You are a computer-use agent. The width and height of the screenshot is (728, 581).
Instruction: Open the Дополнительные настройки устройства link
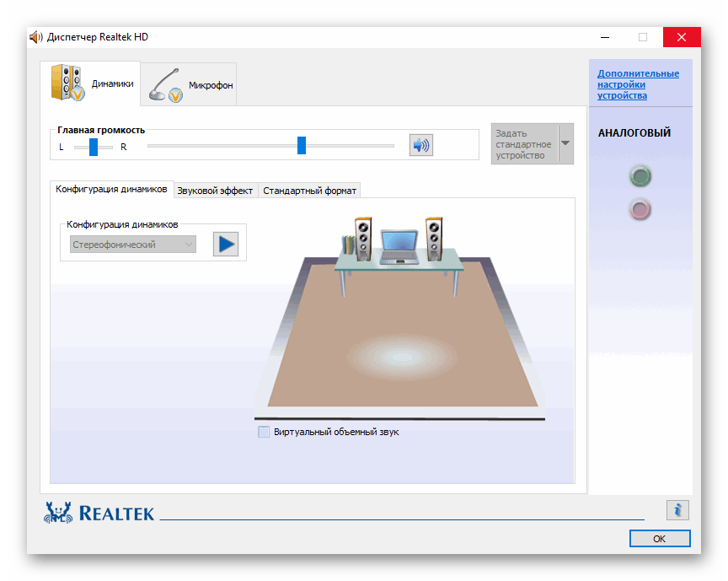click(x=638, y=84)
